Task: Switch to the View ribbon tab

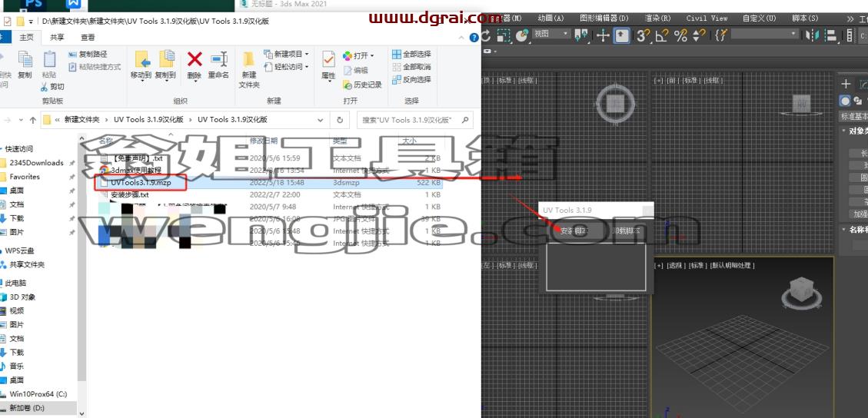Action: click(x=88, y=38)
